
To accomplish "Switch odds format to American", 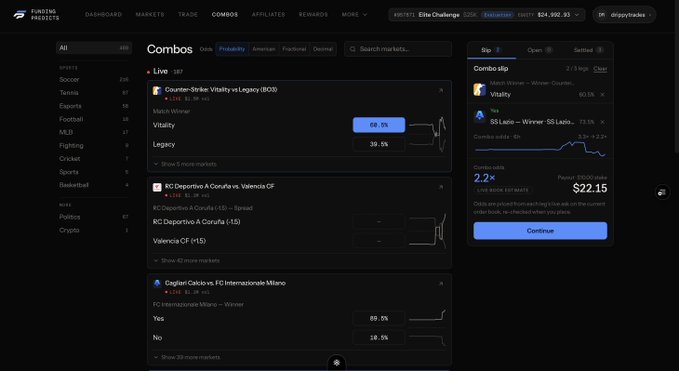I will [264, 49].
